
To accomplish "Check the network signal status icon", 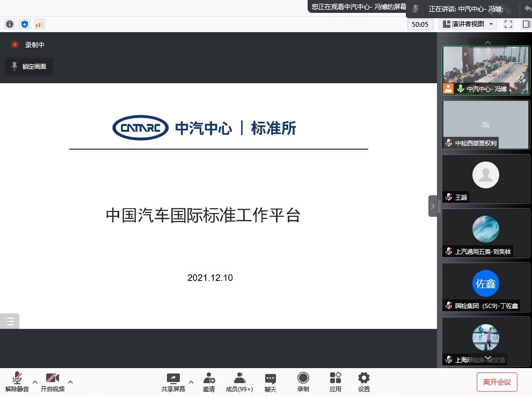I will point(39,24).
